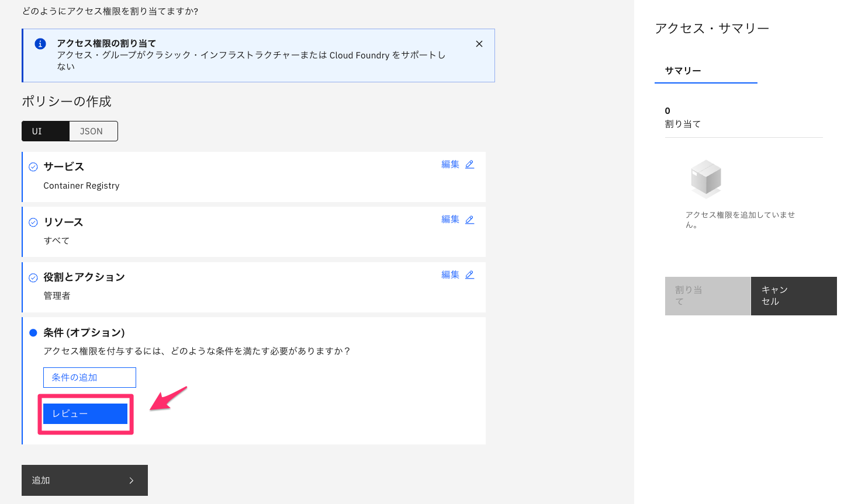
Task: Open the 編集 link for サービス
Action: (x=449, y=164)
